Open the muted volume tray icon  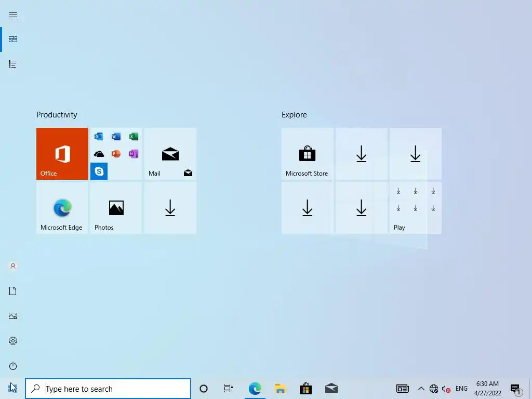pyautogui.click(x=446, y=389)
